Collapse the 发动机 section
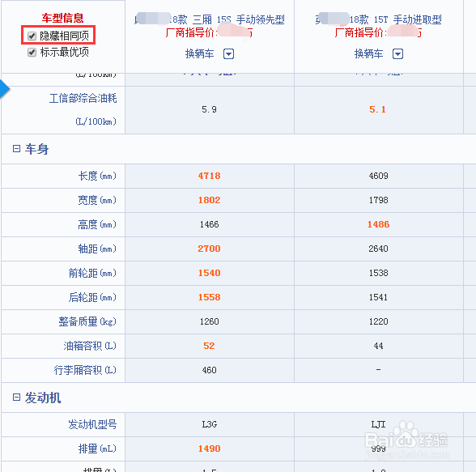Viewport: 476px width, 472px height. pyautogui.click(x=16, y=398)
